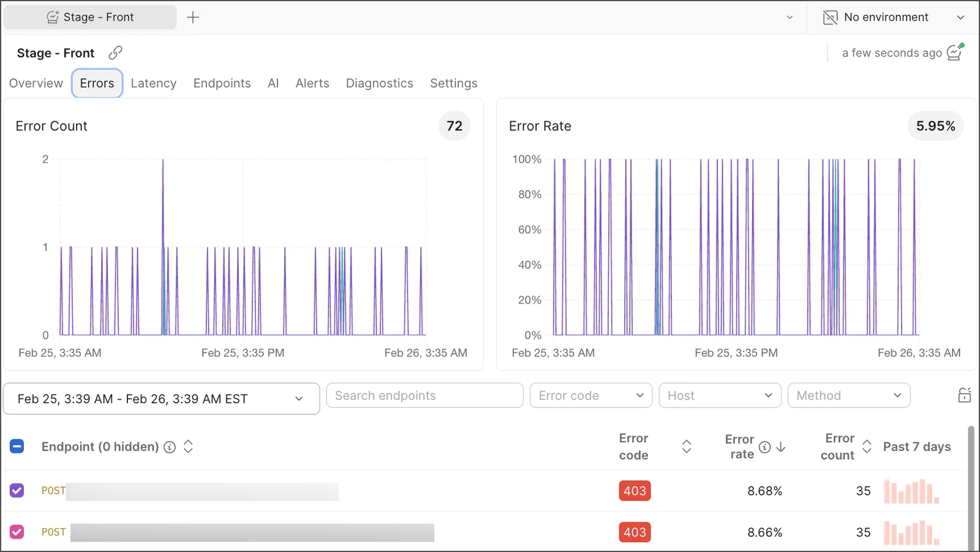Open the Error code filter dropdown

591,395
